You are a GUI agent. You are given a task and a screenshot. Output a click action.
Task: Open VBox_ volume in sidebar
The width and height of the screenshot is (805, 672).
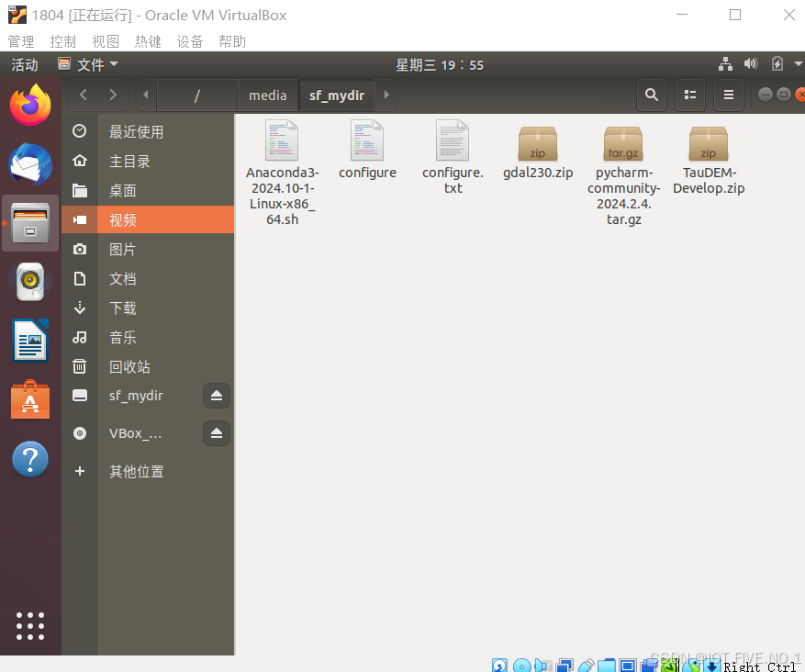pyautogui.click(x=136, y=433)
